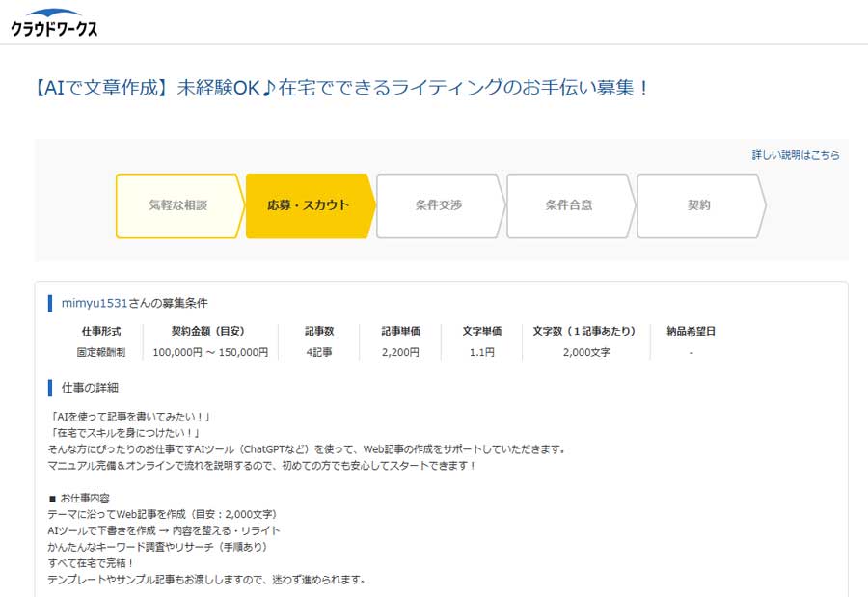Image resolution: width=868 pixels, height=597 pixels.
Task: Click the 記事単価 column header
Action: click(400, 331)
